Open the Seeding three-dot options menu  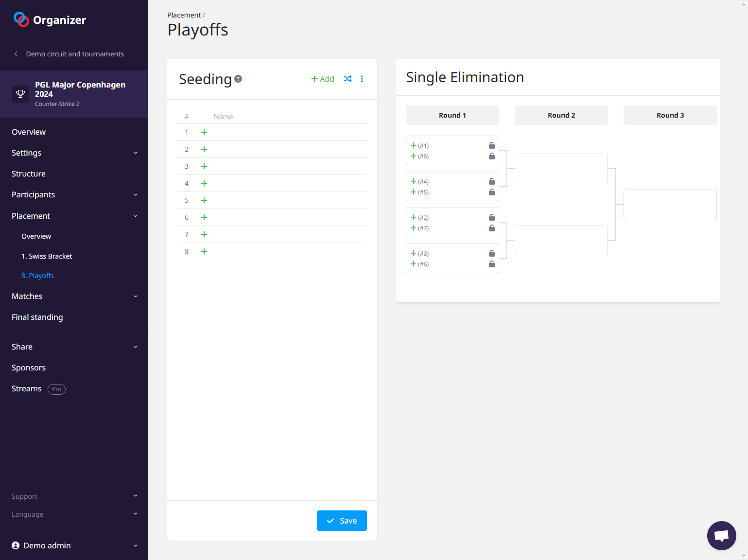[362, 79]
